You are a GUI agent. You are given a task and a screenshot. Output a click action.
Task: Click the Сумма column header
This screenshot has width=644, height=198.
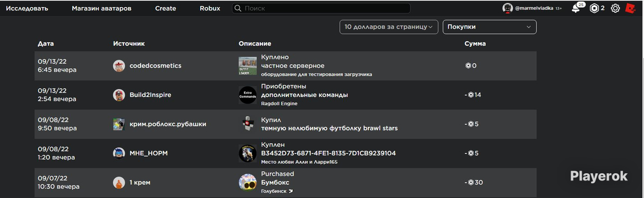[475, 43]
